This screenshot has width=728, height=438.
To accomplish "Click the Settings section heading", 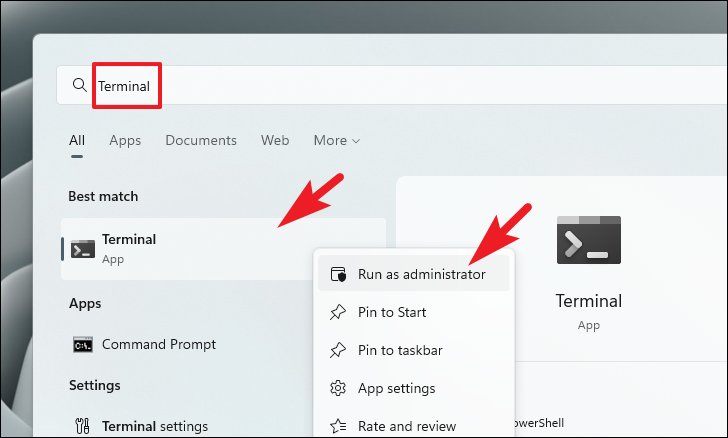I will [95, 386].
